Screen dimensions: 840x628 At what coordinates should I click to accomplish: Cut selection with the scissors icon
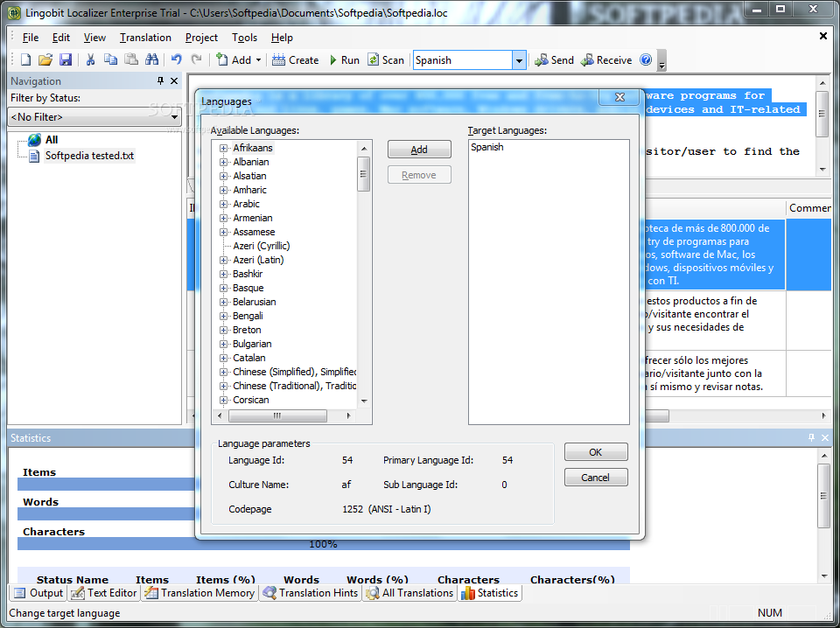pos(90,60)
